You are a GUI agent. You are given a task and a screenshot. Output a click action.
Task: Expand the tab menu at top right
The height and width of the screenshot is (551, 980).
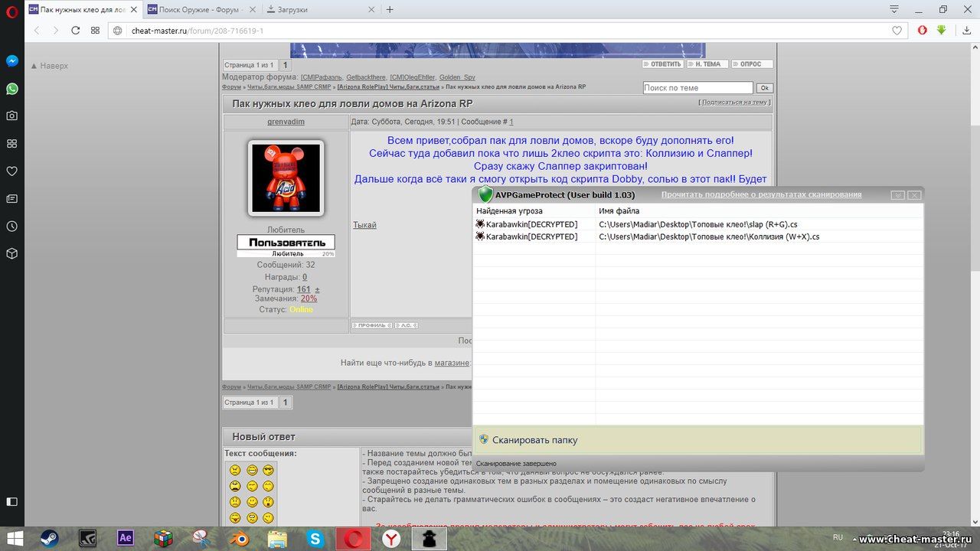pyautogui.click(x=893, y=9)
